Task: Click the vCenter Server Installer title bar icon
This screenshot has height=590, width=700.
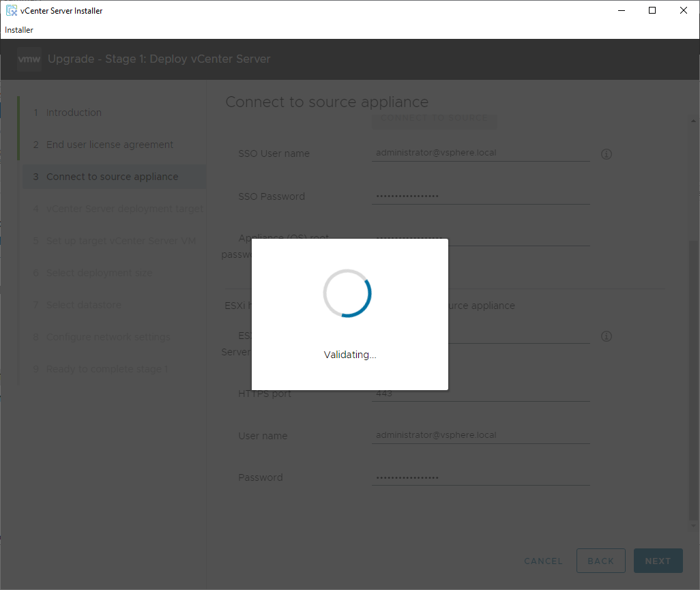Action: tap(11, 10)
